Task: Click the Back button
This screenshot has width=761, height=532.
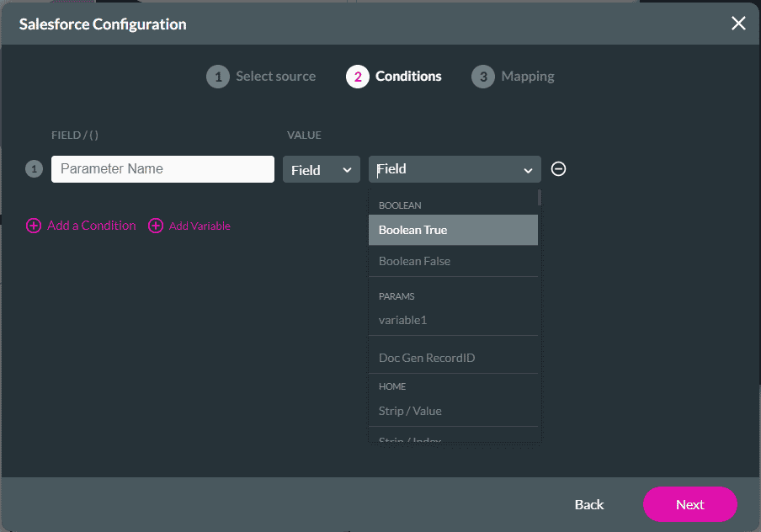Action: pyautogui.click(x=588, y=504)
